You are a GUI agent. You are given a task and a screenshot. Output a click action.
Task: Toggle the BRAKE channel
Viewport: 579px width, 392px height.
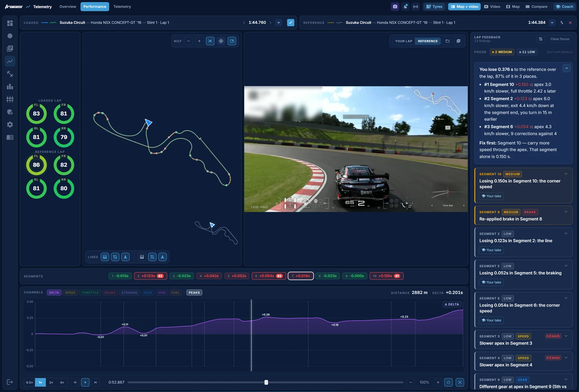tap(110, 292)
